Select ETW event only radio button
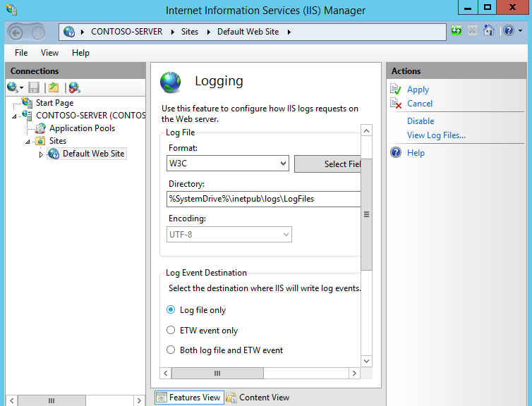 (171, 330)
